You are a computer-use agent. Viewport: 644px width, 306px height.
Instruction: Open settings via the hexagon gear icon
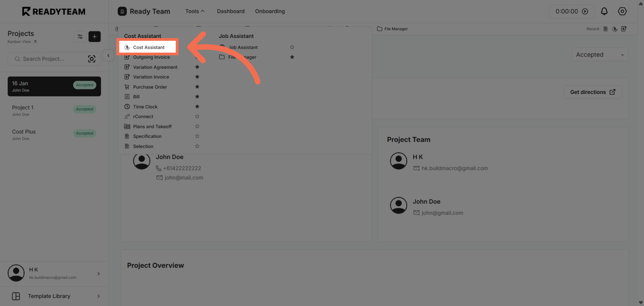click(622, 11)
